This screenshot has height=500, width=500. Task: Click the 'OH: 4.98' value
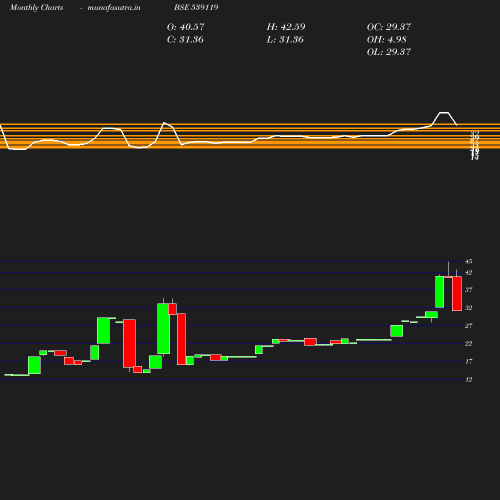[x=386, y=39]
